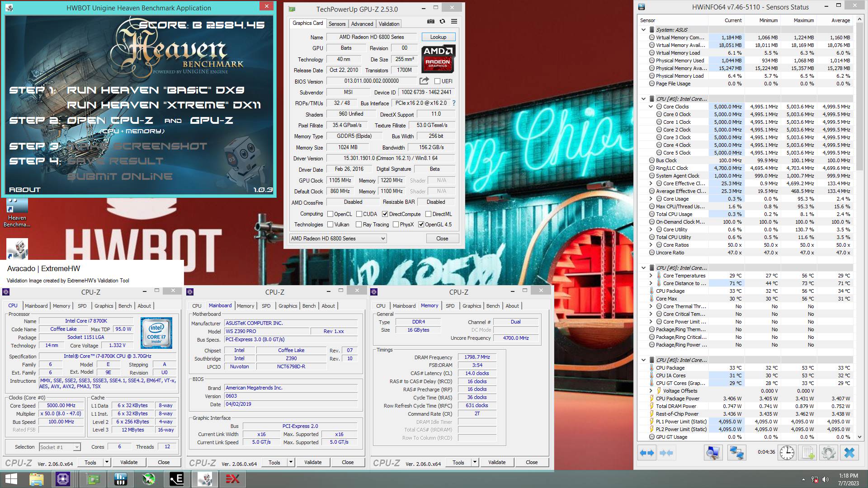Click the GPU-Z graphics card taskbar icon
This screenshot has width=868, height=488.
(x=93, y=479)
